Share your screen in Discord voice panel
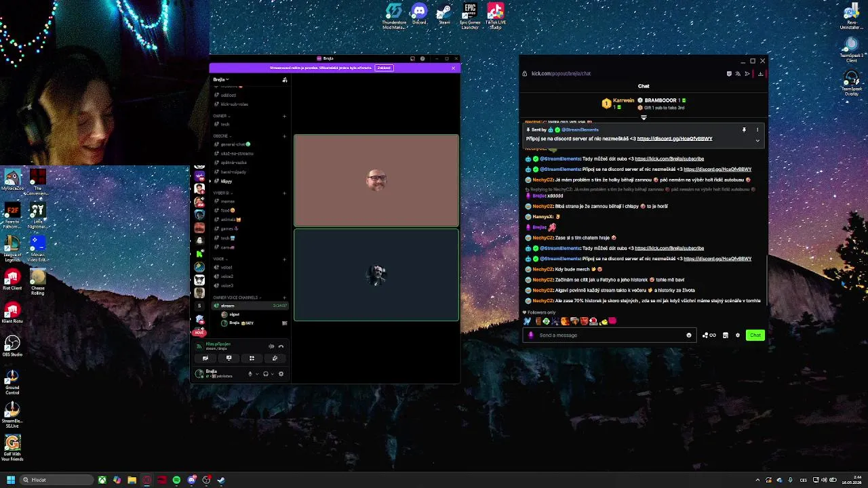 [x=229, y=358]
